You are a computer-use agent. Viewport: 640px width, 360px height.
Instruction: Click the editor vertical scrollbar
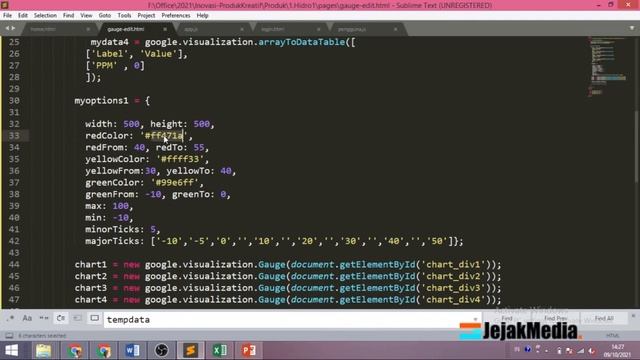pyautogui.click(x=637, y=147)
